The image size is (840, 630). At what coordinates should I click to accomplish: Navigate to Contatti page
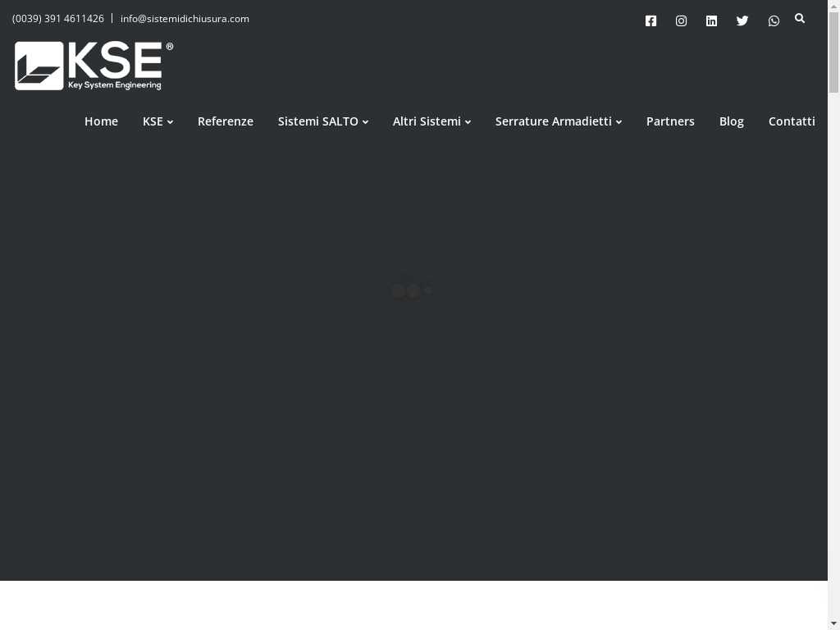[792, 121]
